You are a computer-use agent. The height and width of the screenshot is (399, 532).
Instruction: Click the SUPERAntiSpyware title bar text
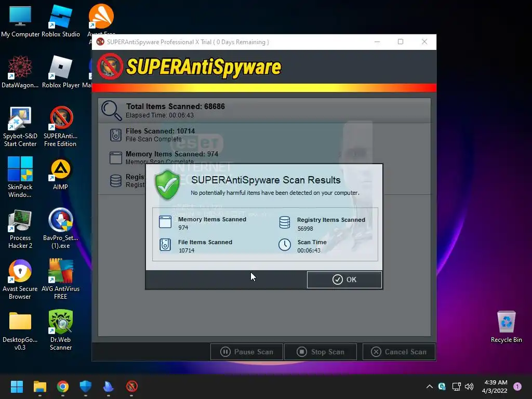[188, 42]
